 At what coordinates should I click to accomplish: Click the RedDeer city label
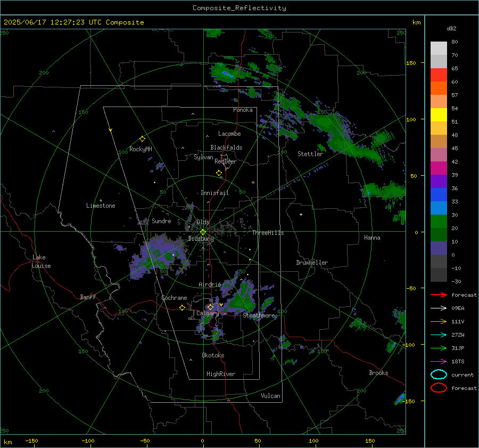point(226,161)
